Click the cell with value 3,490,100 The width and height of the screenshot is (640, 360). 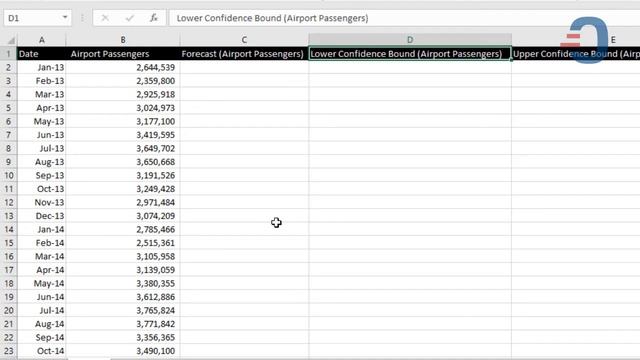point(122,351)
